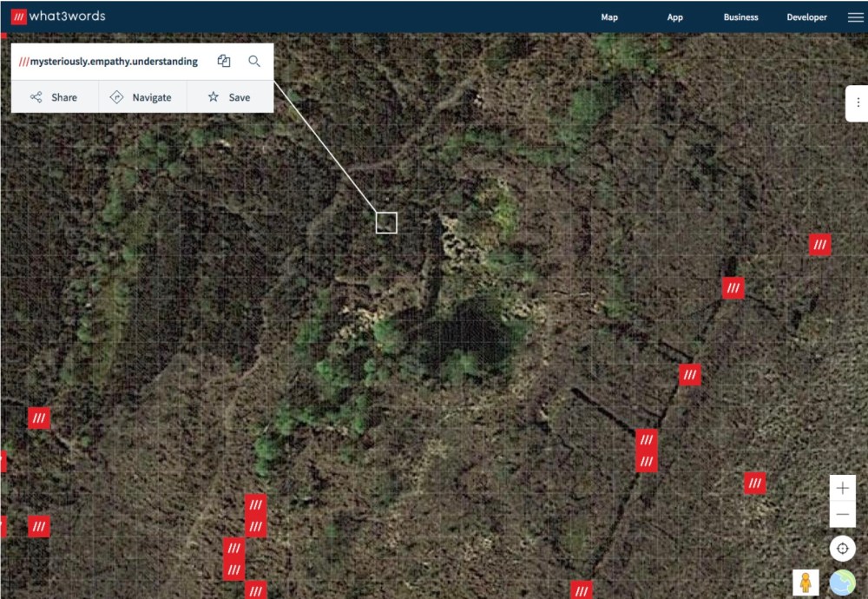868x599 pixels.
Task: Open the hamburger menu
Action: click(855, 17)
